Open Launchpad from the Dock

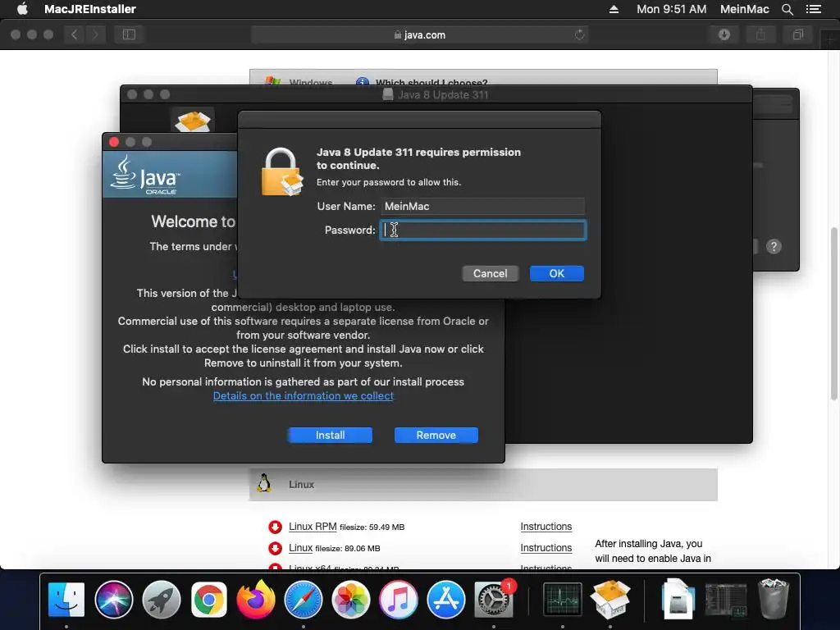click(x=162, y=600)
